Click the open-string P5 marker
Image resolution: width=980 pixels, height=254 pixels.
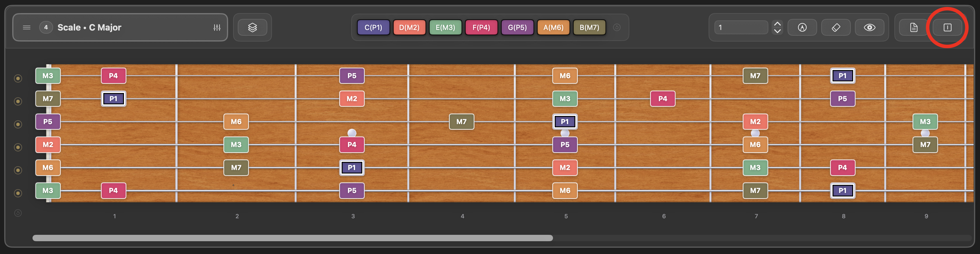pos(48,121)
